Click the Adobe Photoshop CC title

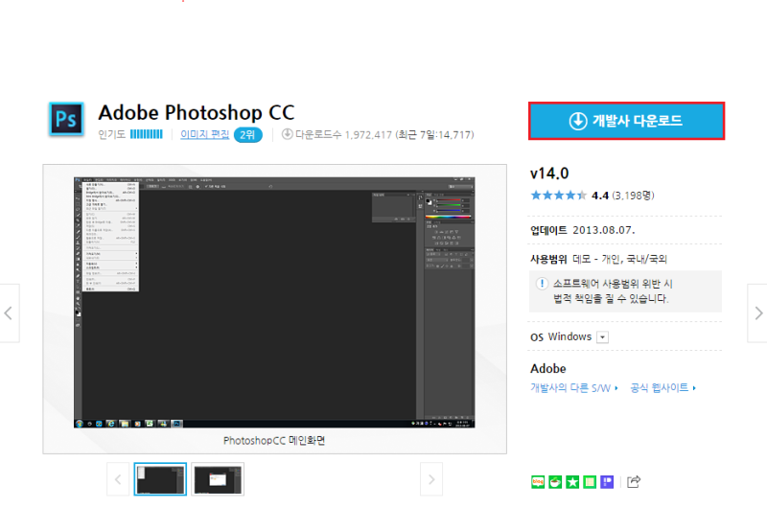click(x=197, y=113)
